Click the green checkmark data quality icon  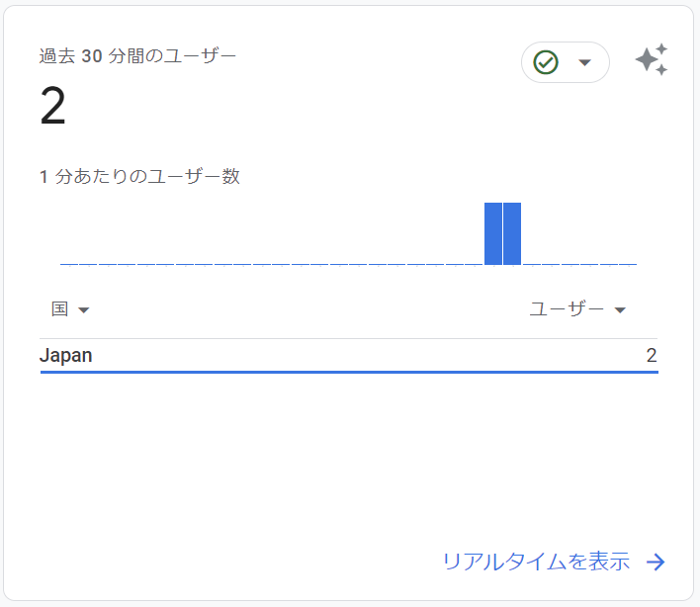(546, 62)
